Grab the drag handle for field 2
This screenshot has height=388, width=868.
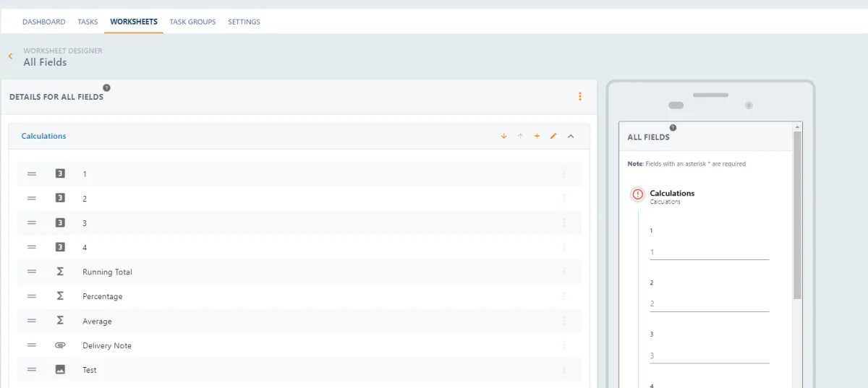click(x=32, y=199)
